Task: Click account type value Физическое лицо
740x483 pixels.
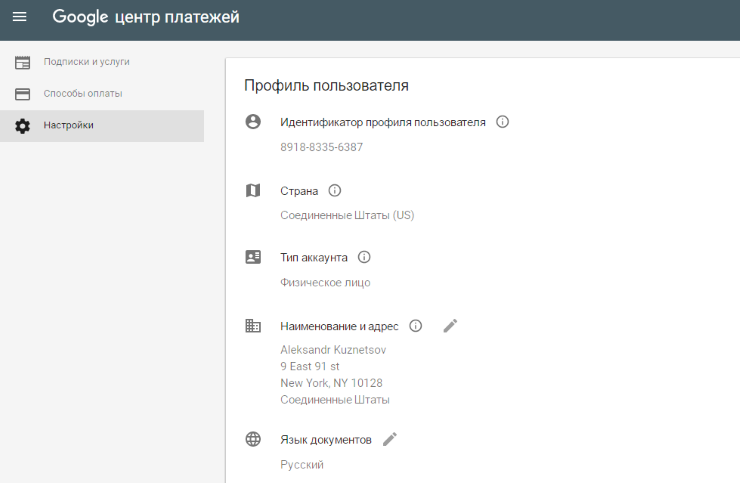Action: (325, 283)
